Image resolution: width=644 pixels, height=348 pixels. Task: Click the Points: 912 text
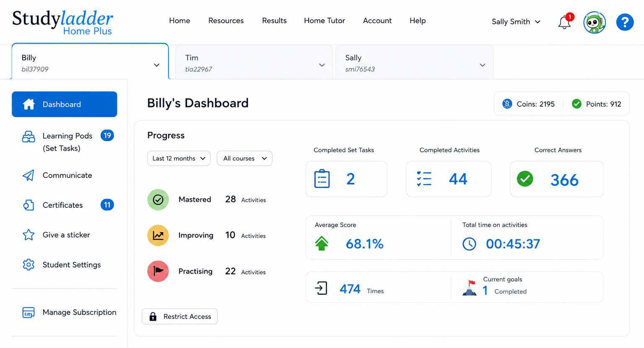pos(603,104)
